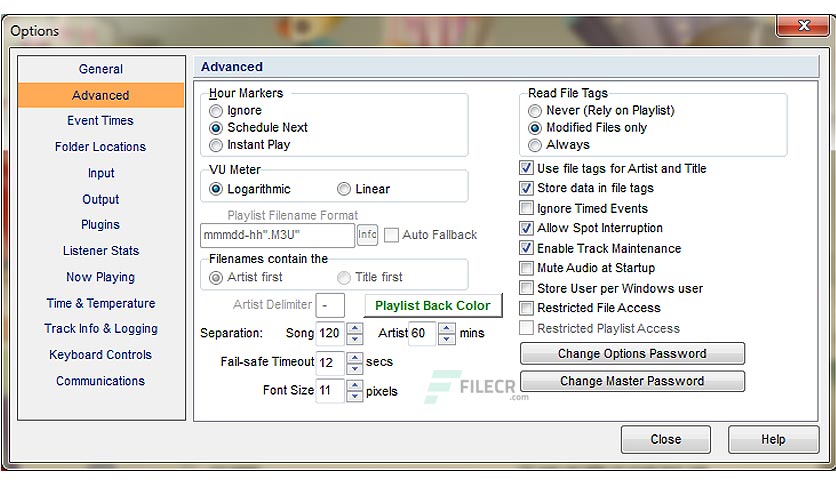This screenshot has width=836, height=484.
Task: Close Options window with red X
Action: 803,26
